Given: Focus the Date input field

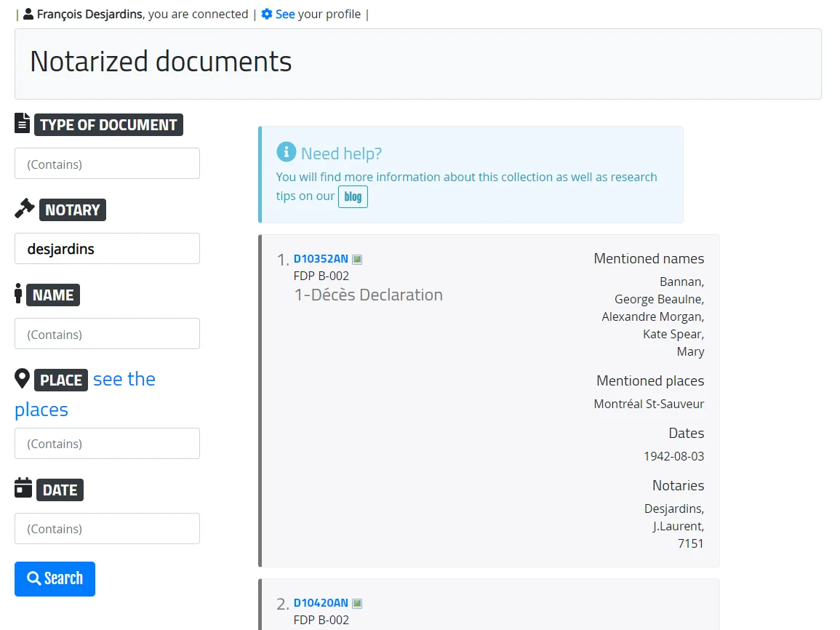Looking at the screenshot, I should 107,529.
